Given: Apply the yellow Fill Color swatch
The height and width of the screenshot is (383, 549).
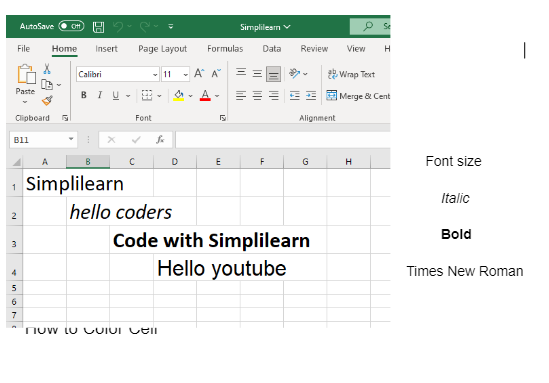Looking at the screenshot, I should [179, 95].
